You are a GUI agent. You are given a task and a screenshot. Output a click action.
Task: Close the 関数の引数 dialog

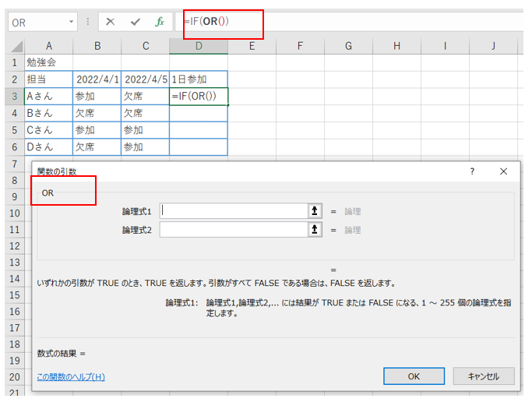(x=503, y=171)
